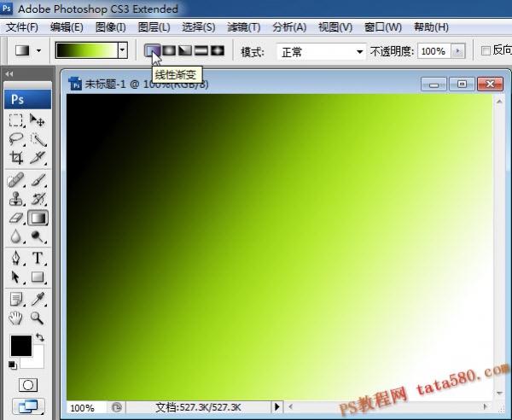512x420 pixels.
Task: Select the Notes tool
Action: click(15, 299)
